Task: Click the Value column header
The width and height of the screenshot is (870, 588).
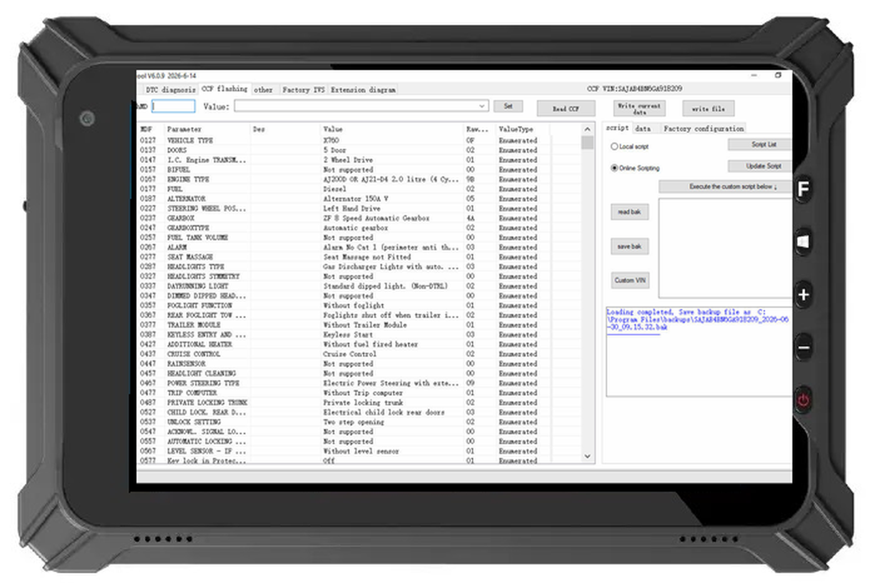Action: 392,129
